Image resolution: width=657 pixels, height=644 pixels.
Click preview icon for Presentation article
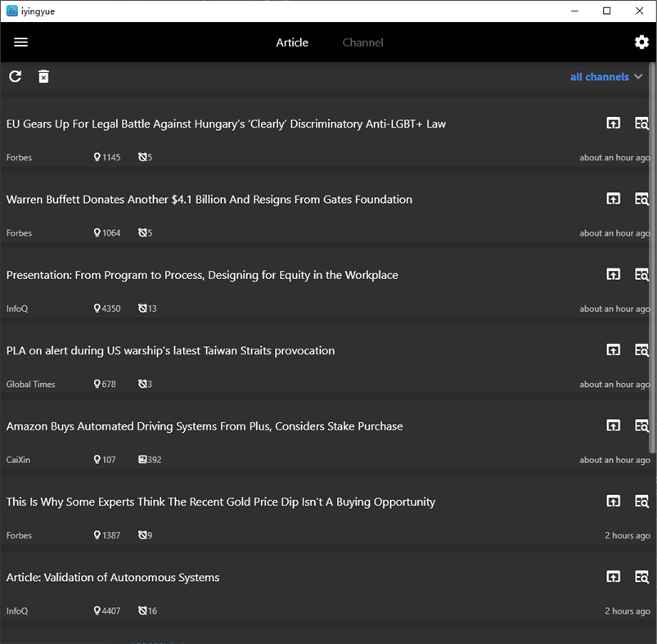[x=641, y=274]
